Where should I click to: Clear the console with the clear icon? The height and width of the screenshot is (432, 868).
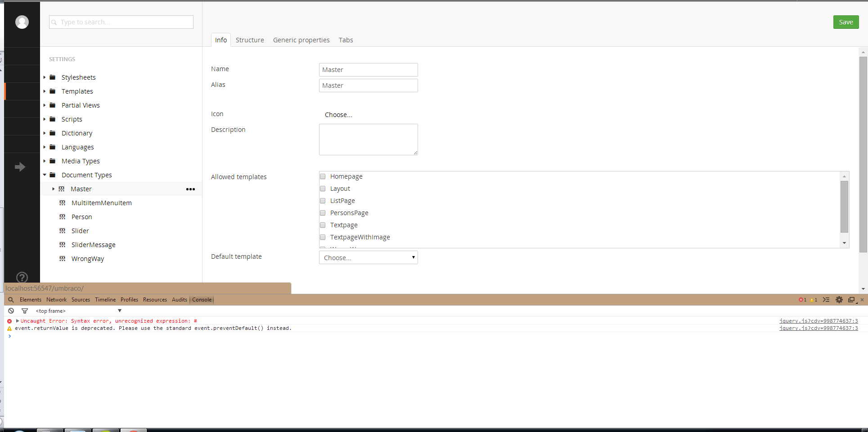click(11, 311)
